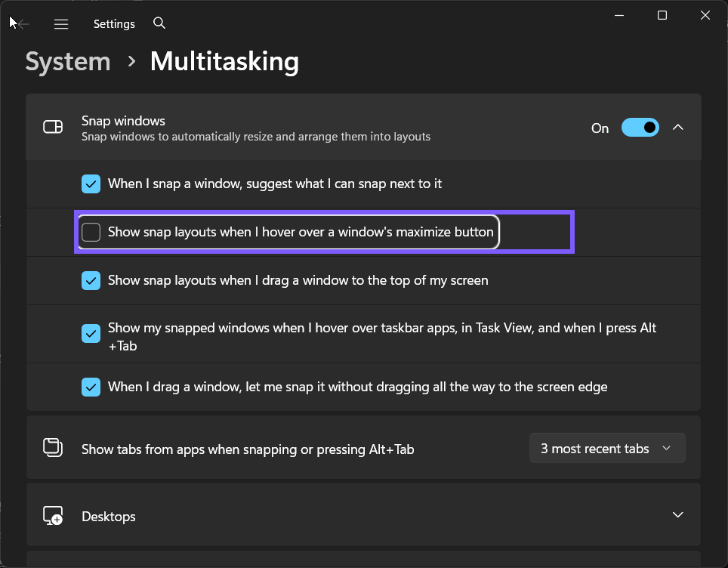Click the Desktops icon
Viewport: 728px width, 568px height.
coord(53,516)
